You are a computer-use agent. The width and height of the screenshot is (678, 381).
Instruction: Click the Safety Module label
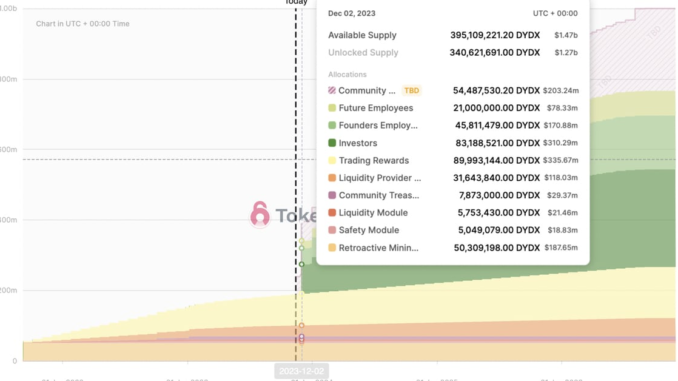pyautogui.click(x=369, y=230)
